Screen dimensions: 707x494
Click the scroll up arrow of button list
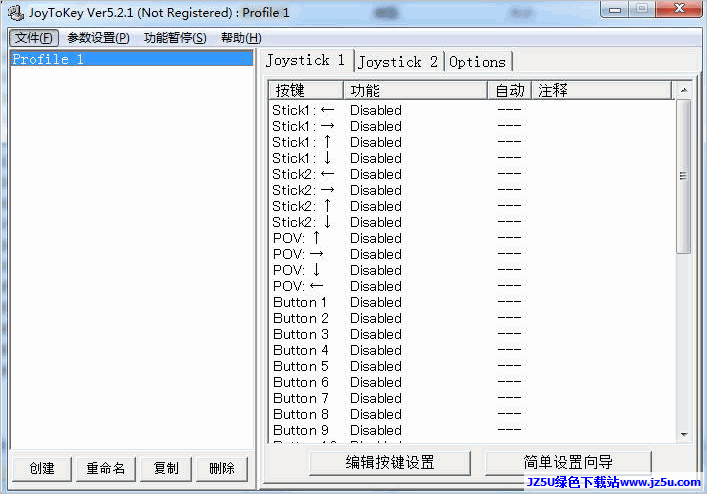click(684, 90)
